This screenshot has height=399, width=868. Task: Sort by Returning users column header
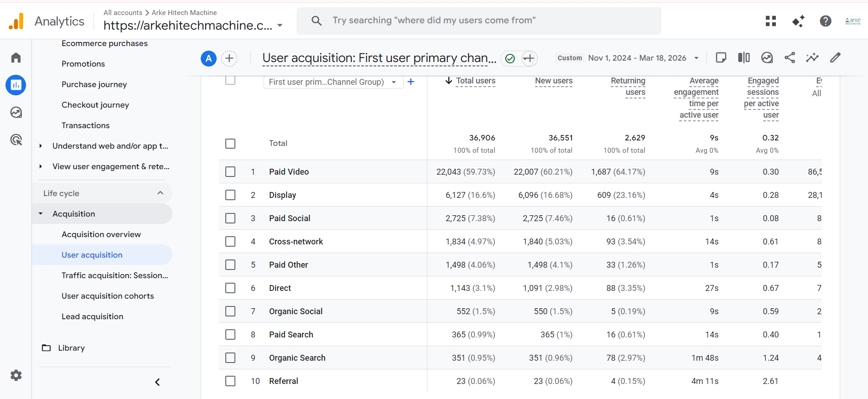click(x=628, y=87)
